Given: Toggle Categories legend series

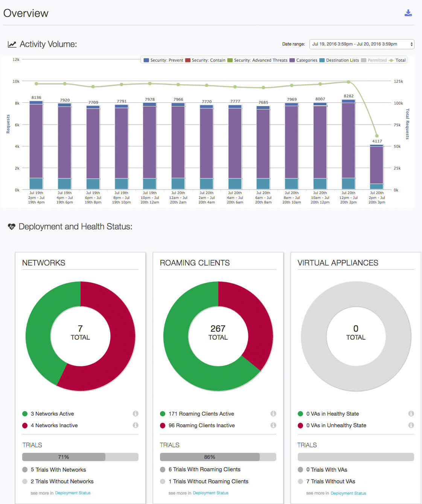Looking at the screenshot, I should [303, 60].
